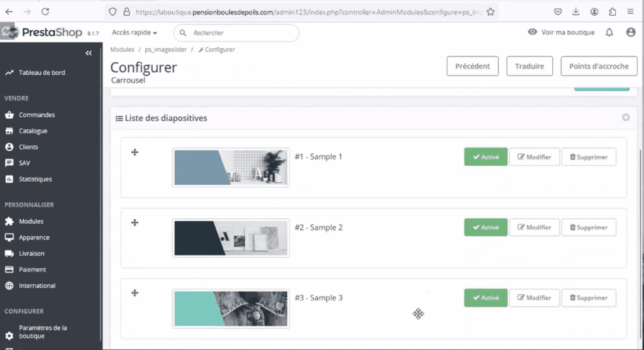
Task: Click Supprimer for Sample 3 slide
Action: point(589,298)
